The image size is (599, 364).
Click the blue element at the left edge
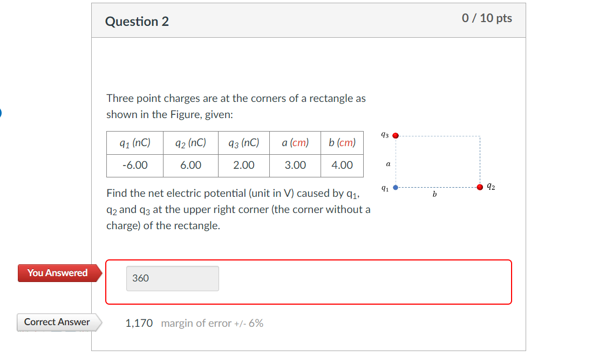[1, 112]
